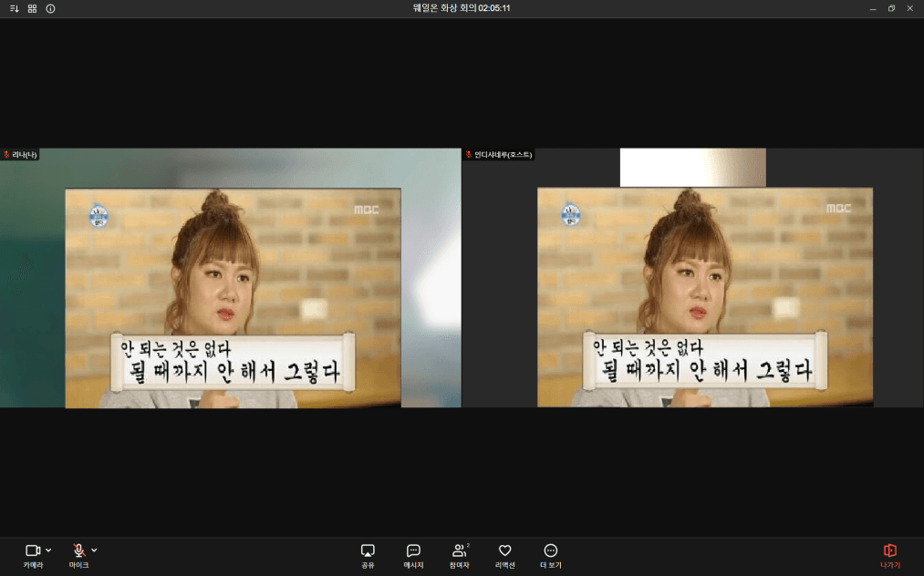The height and width of the screenshot is (576, 924).
Task: Leave the meeting with 나가기 button
Action: [890, 555]
